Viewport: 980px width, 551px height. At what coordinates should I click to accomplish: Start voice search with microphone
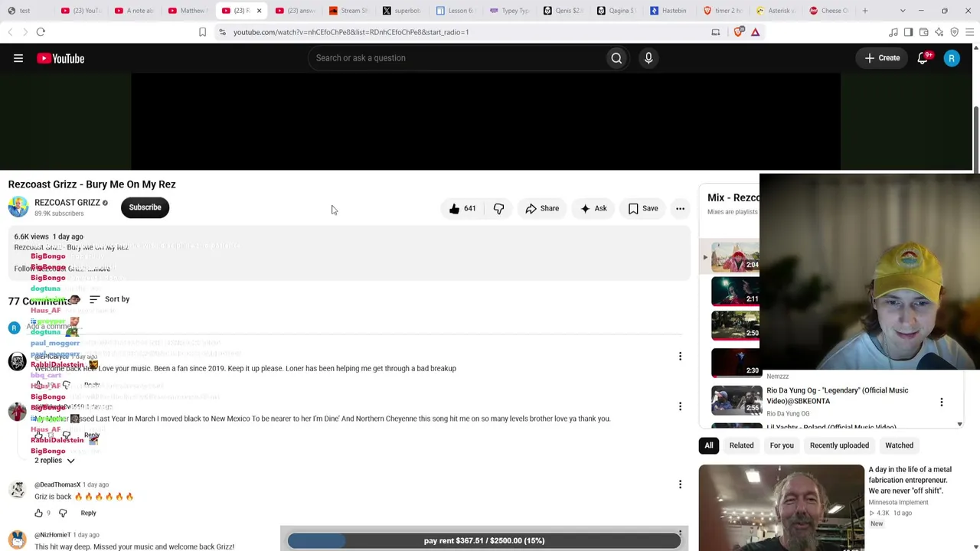click(x=648, y=58)
